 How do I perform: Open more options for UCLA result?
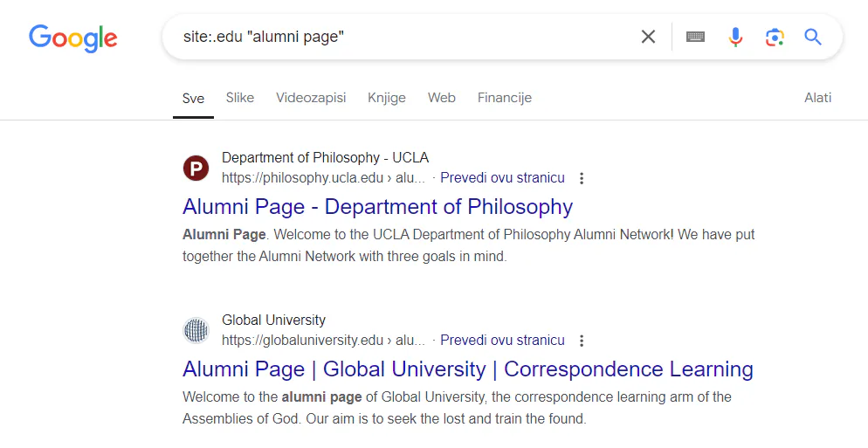pos(582,178)
